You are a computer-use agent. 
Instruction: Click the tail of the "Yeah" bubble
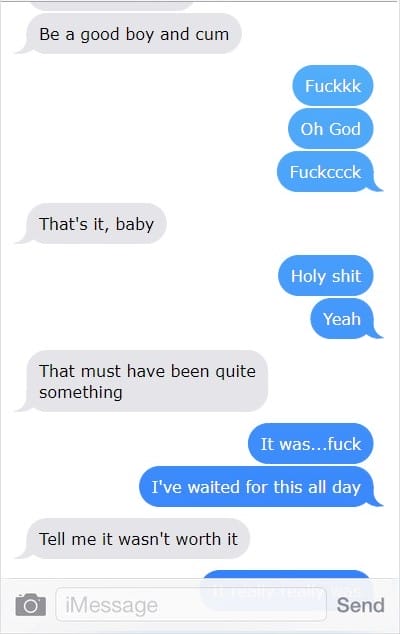click(x=376, y=332)
